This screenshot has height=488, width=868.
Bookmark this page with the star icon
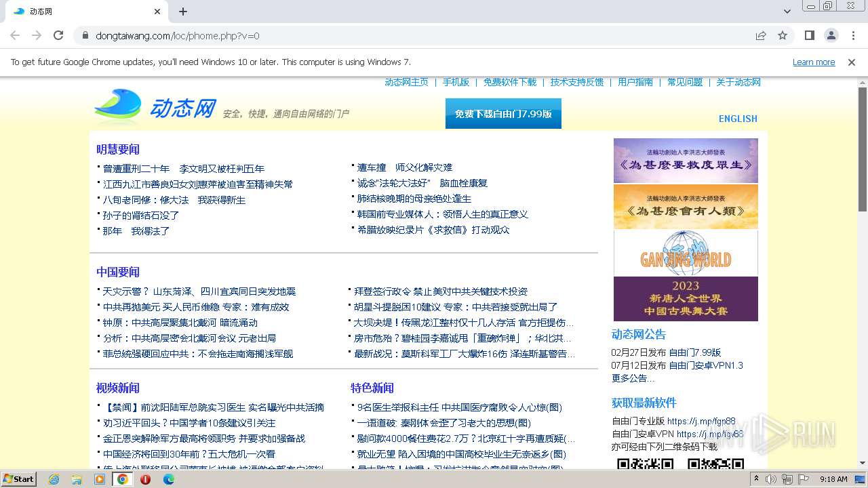pos(783,35)
